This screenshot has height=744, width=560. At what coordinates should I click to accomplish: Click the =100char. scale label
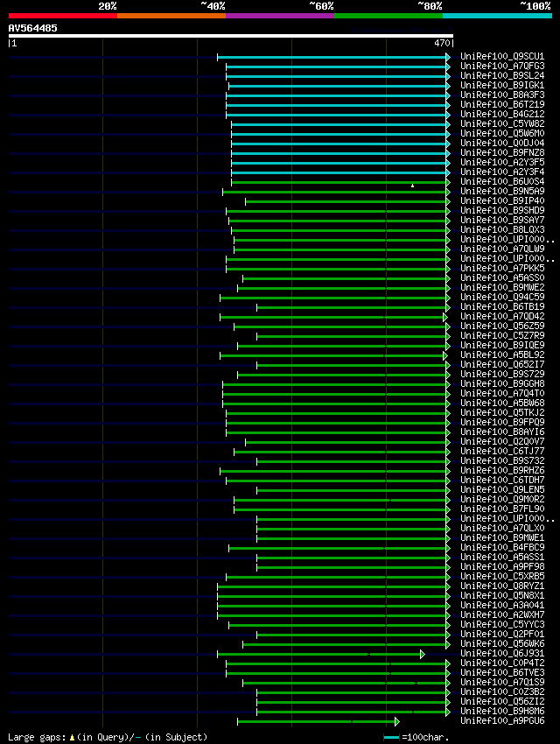425,737
